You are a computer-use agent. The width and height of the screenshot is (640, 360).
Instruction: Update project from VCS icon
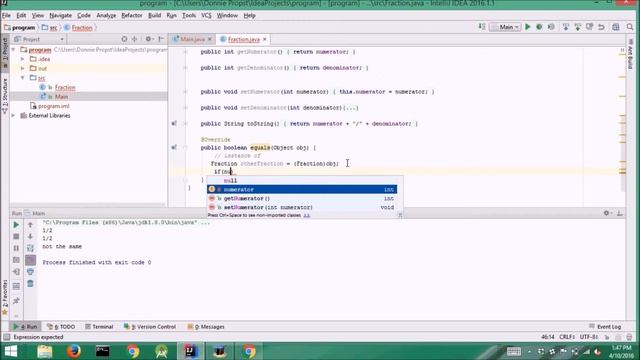(565, 27)
